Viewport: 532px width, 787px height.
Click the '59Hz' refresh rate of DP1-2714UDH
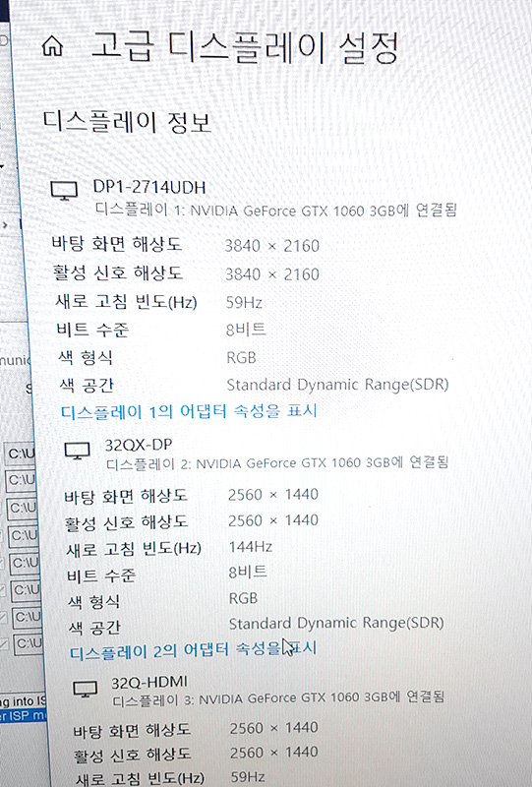tap(244, 303)
